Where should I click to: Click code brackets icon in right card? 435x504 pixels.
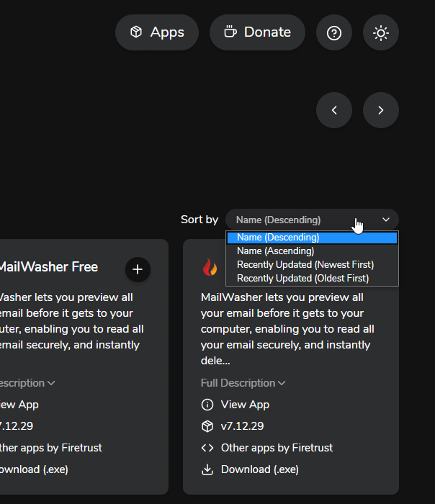click(x=207, y=448)
